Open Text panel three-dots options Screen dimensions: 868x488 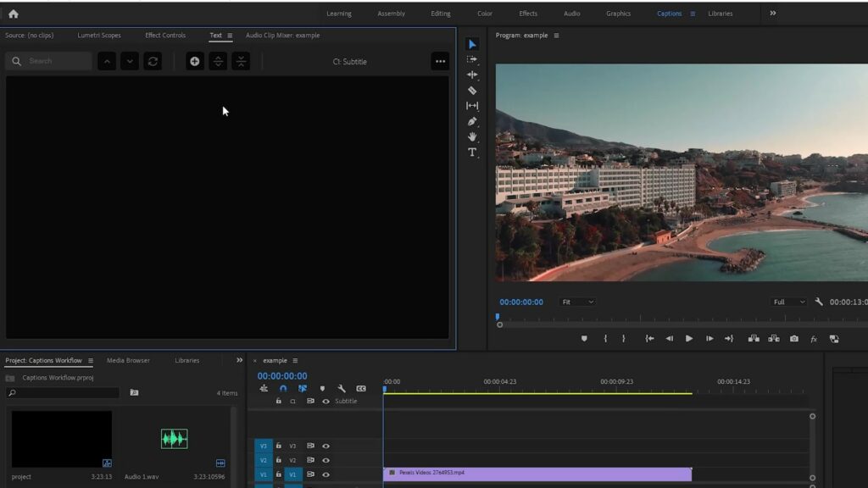440,61
